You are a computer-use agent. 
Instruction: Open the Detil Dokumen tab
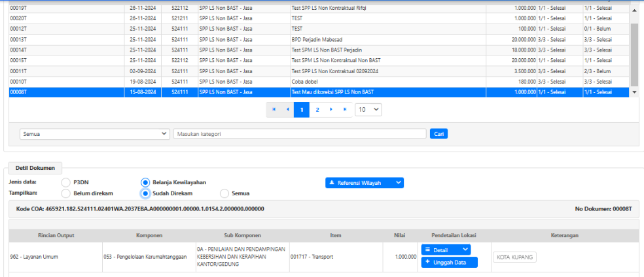35,169
